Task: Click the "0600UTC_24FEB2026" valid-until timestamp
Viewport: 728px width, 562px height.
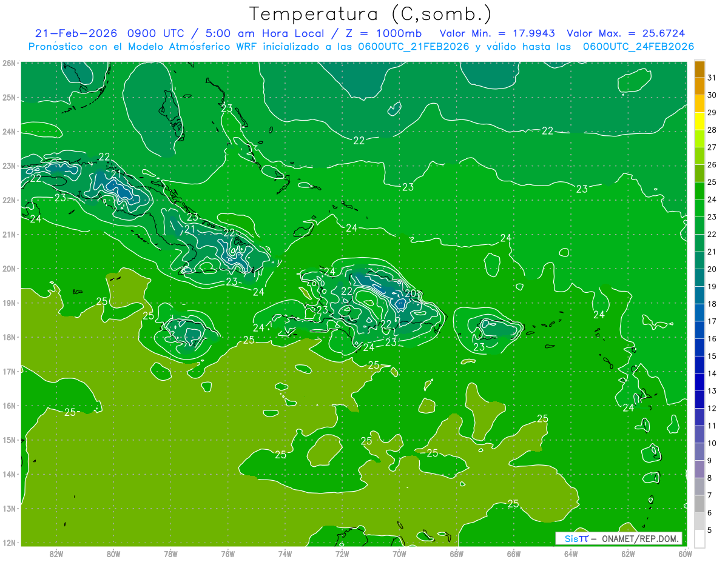Action: (x=638, y=46)
